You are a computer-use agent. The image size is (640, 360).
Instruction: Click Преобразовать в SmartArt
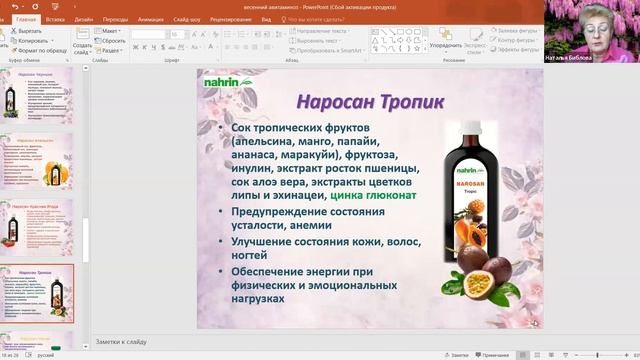click(327, 51)
